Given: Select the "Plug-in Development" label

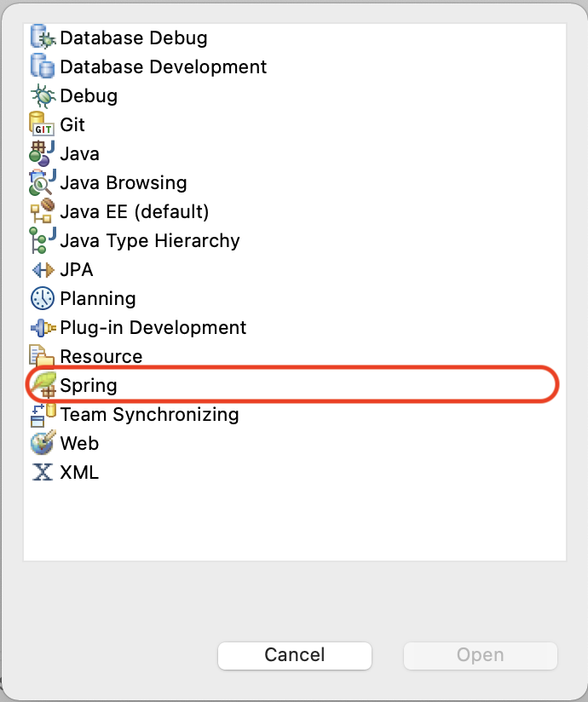Looking at the screenshot, I should point(153,328).
